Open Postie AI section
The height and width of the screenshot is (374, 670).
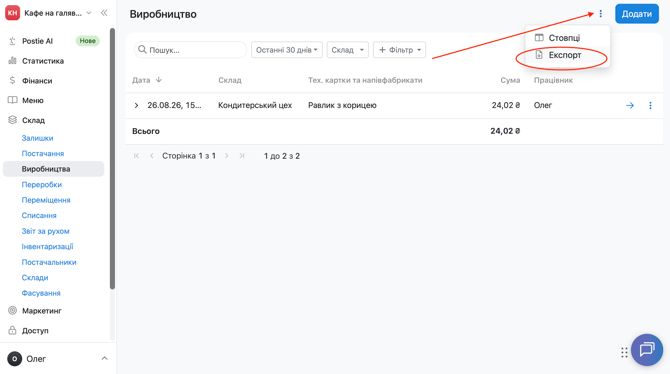[37, 41]
